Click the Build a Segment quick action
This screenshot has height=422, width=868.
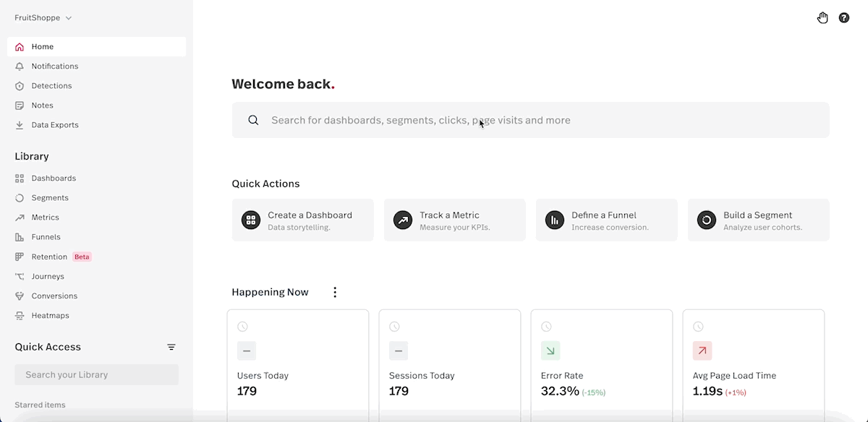[x=759, y=220]
